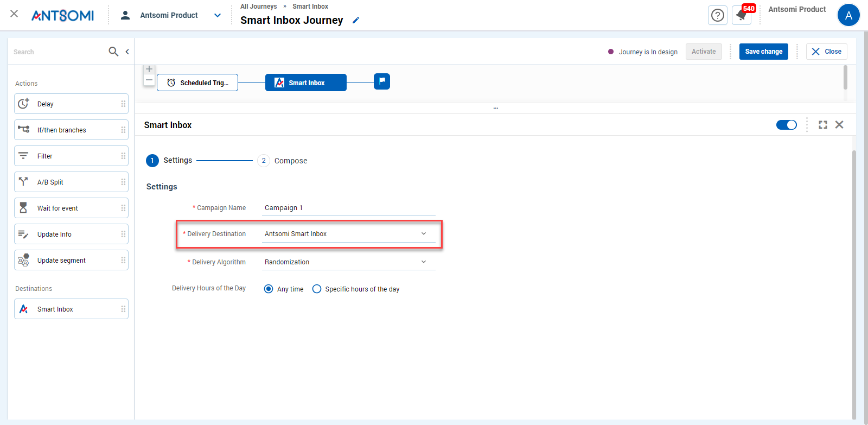Go to step 1 Settings

[x=169, y=160]
